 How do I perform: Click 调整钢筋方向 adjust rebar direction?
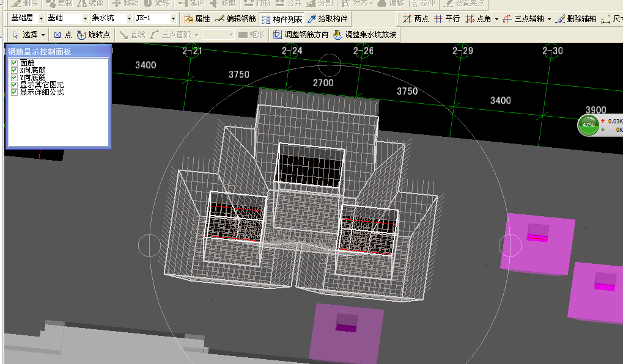(300, 35)
